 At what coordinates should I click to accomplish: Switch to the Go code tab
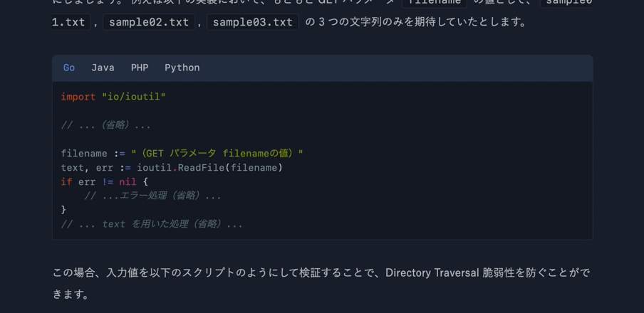click(x=69, y=68)
